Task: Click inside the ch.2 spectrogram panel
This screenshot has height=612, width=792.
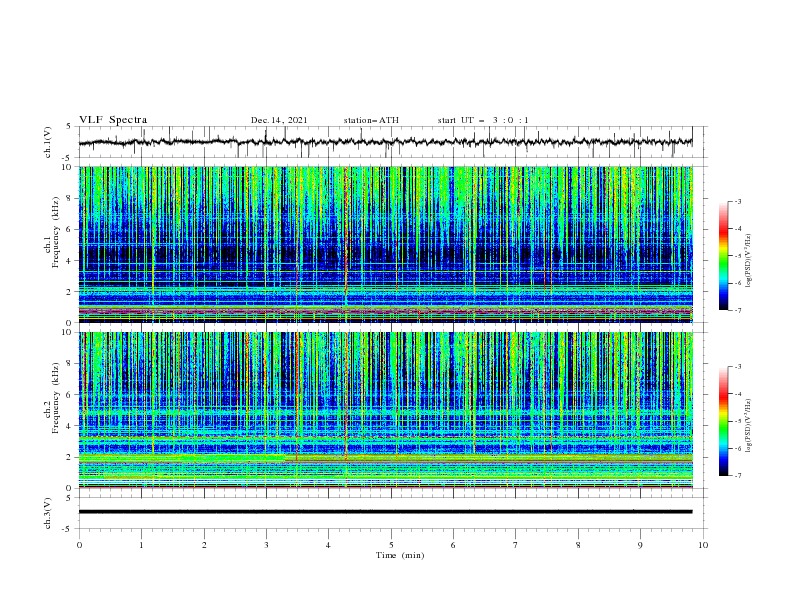Action: [385, 410]
